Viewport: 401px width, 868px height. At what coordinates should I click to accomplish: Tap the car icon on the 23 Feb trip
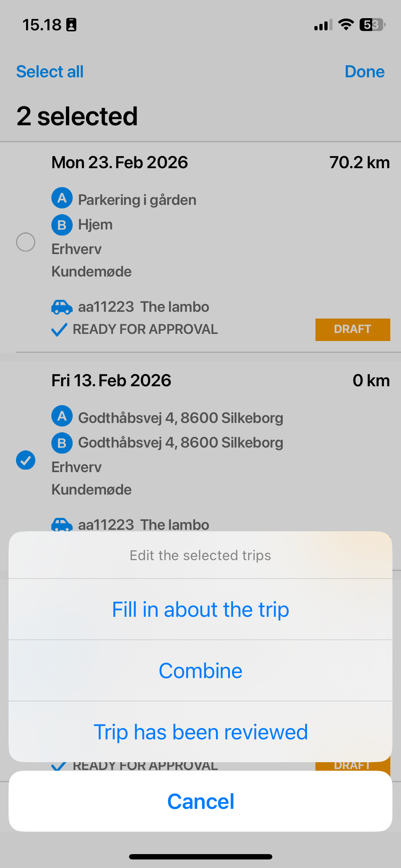[62, 307]
